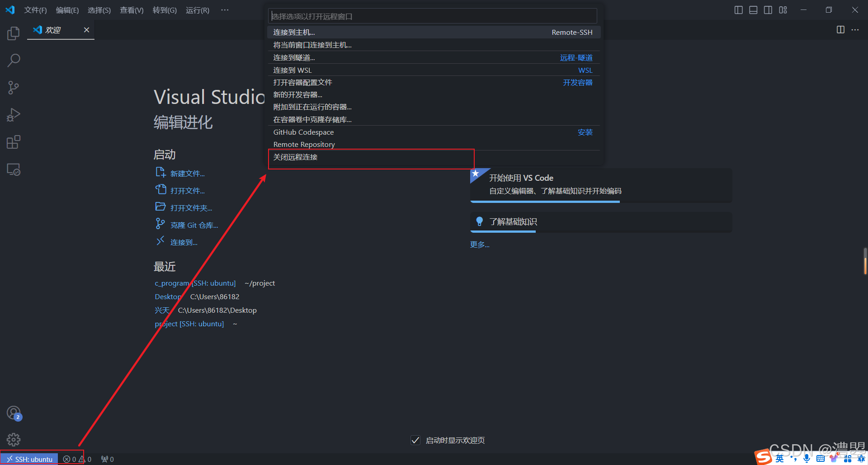Screen dimensions: 868x465
Task: Open errors and warnings status item
Action: pyautogui.click(x=77, y=459)
